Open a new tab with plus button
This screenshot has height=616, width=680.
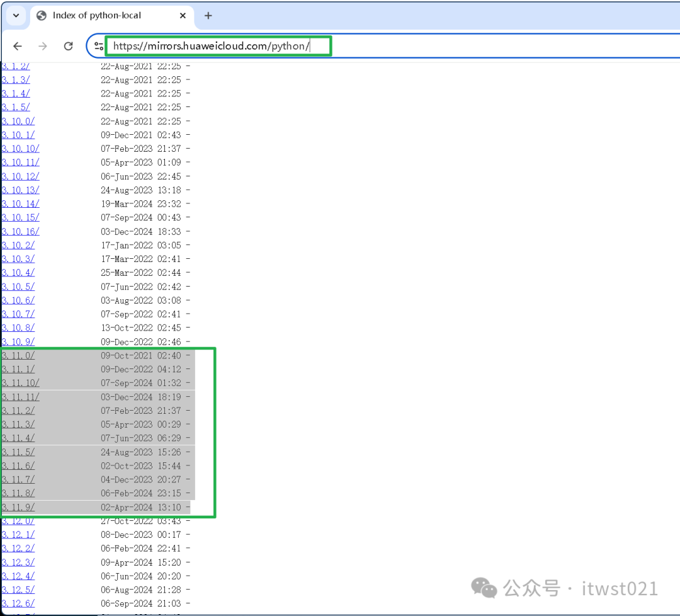[208, 16]
